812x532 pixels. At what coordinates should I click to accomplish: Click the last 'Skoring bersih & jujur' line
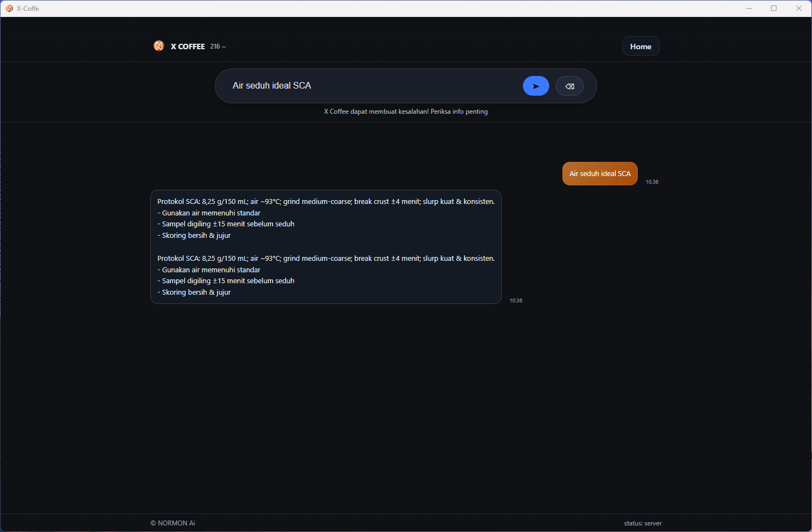pyautogui.click(x=196, y=293)
